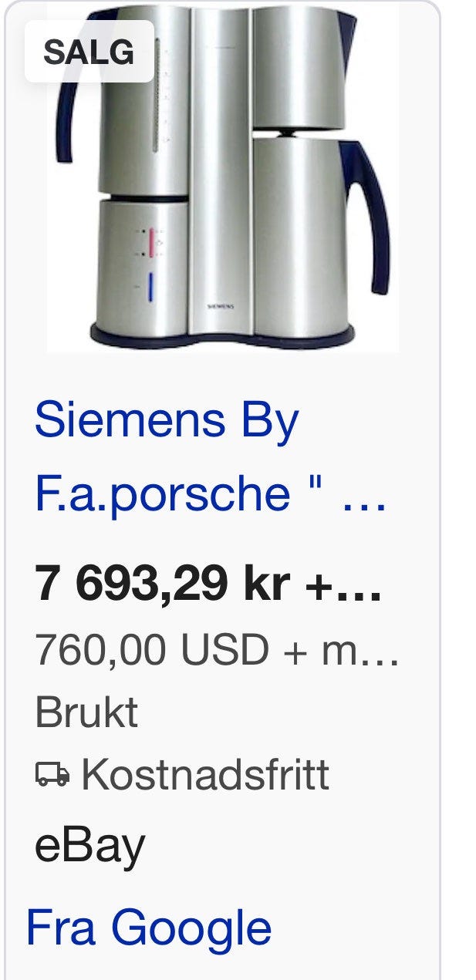The width and height of the screenshot is (476, 980).
Task: Click the 'Kostnadsfritt' shipping text
Action: (x=205, y=774)
